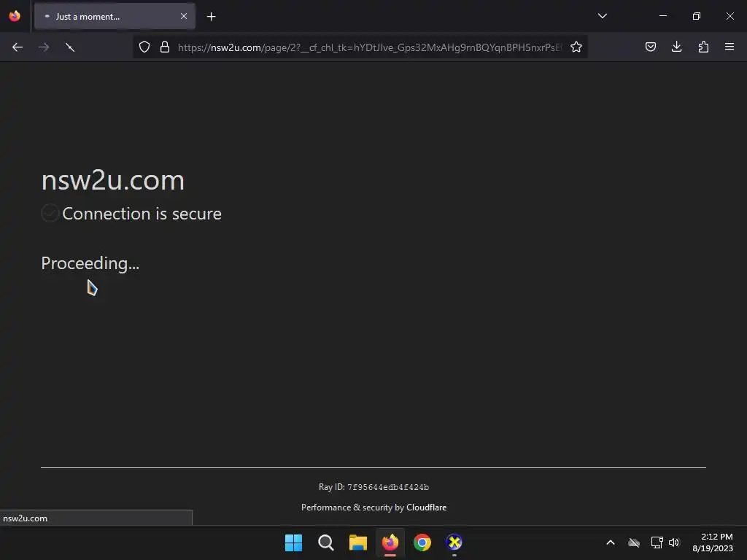Minimize the Firefox window
This screenshot has height=560, width=747.
point(662,16)
